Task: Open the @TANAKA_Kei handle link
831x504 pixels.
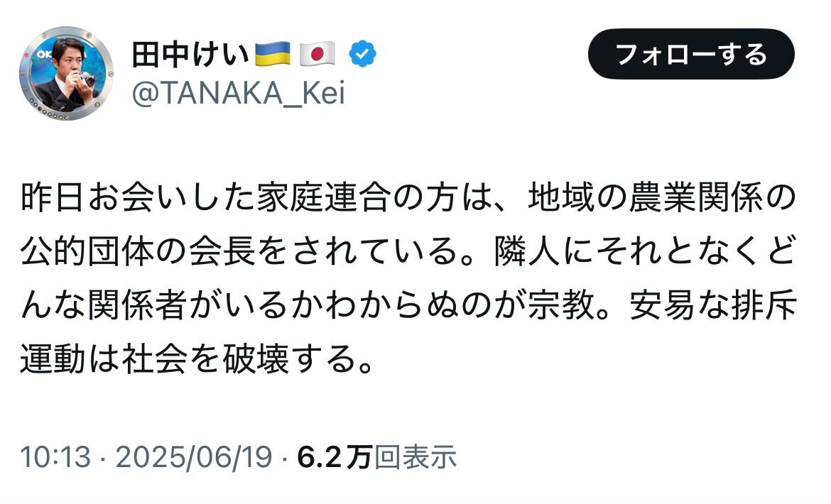Action: (239, 94)
